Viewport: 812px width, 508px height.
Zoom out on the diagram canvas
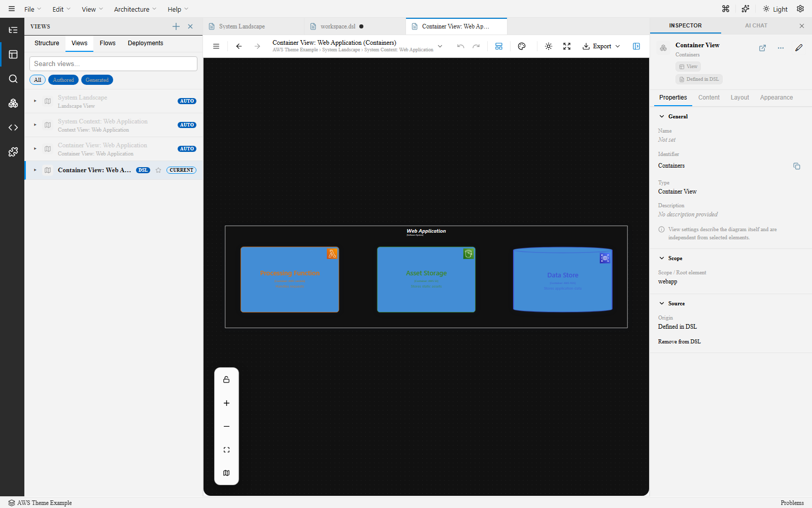(226, 426)
